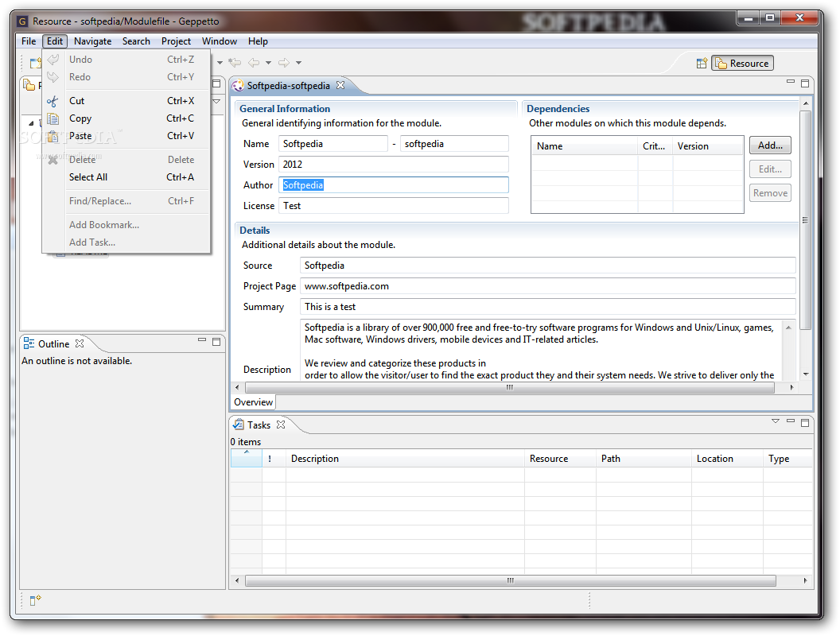840x636 pixels.
Task: Close the Softpedia-softpedia editor tab
Action: tap(340, 85)
